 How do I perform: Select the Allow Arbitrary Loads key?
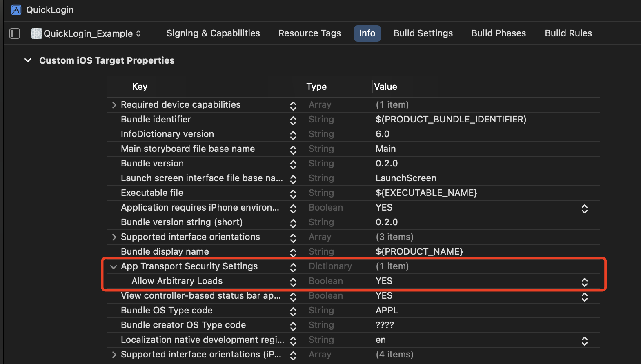(x=177, y=281)
